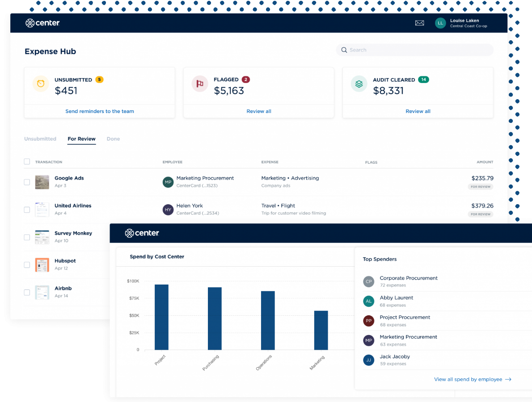This screenshot has width=532, height=402.
Task: Click the CP avatar in Top Spenders
Action: tap(368, 281)
